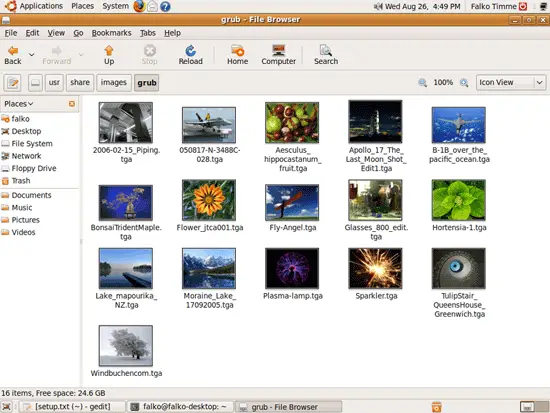Jump to the share path button
This screenshot has width=550, height=413.
[x=80, y=82]
